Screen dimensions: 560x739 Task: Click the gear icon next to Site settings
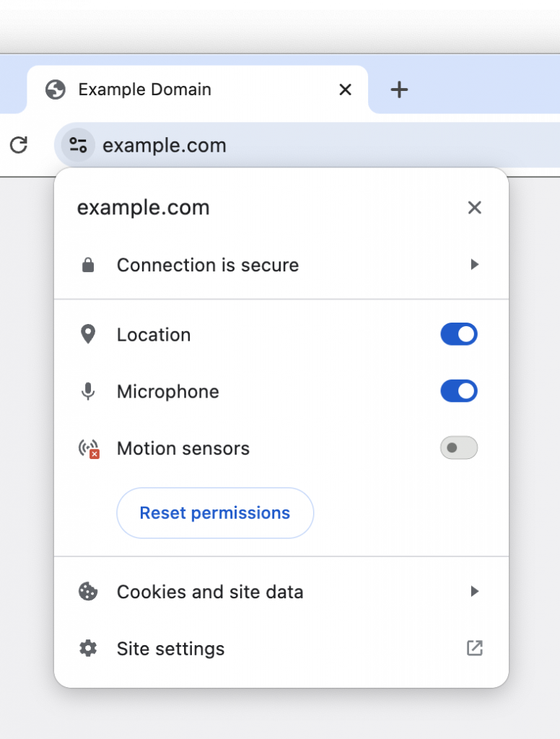[x=87, y=648]
